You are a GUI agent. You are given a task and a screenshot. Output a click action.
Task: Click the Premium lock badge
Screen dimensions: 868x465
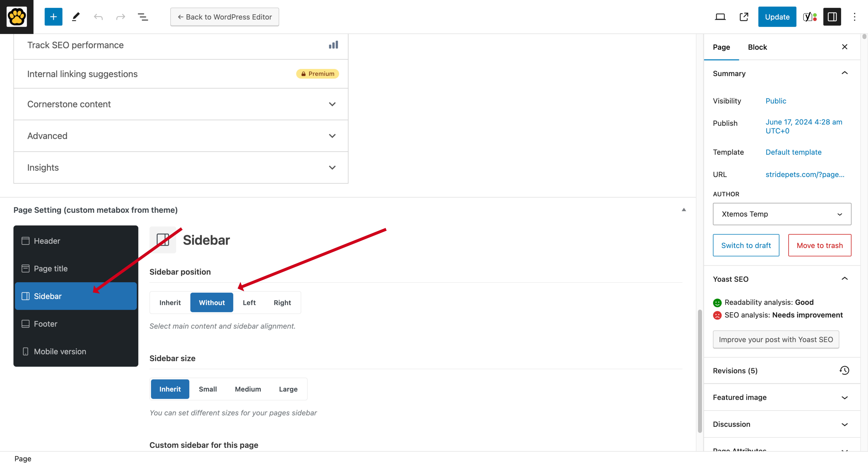(317, 74)
